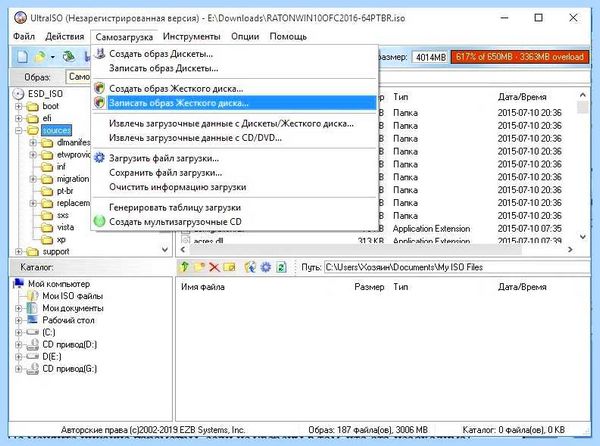
Task: Click the Путь path input field
Action: coord(457,267)
